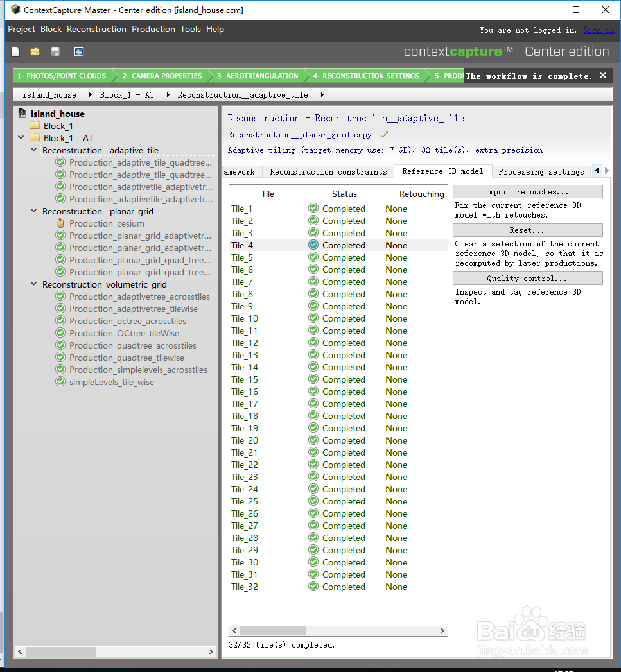Open the Block menu
Viewport: 621px width, 672px height.
51,29
